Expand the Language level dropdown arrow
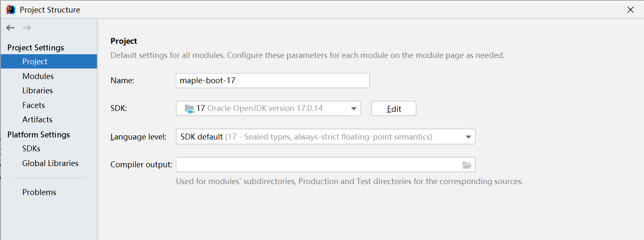The image size is (644, 240). coord(468,137)
